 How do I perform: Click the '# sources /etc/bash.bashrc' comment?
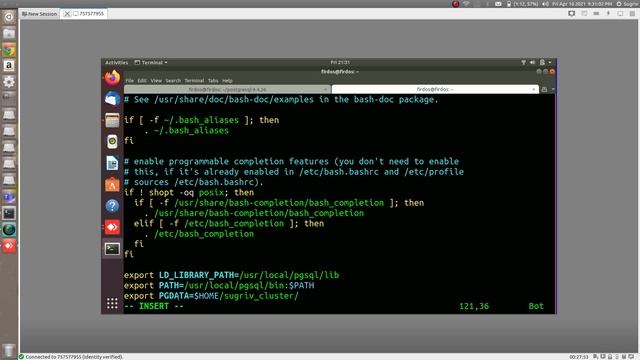click(x=194, y=182)
